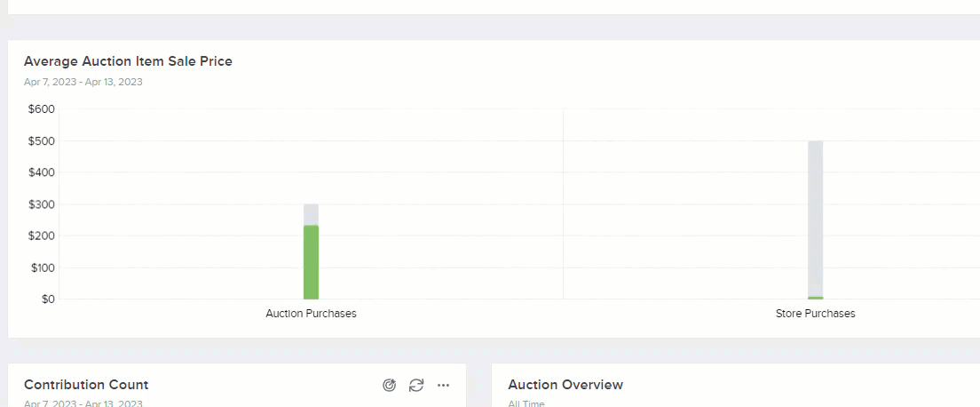Click gray segment above Auction Purchases bar
This screenshot has height=407, width=980.
(x=311, y=214)
